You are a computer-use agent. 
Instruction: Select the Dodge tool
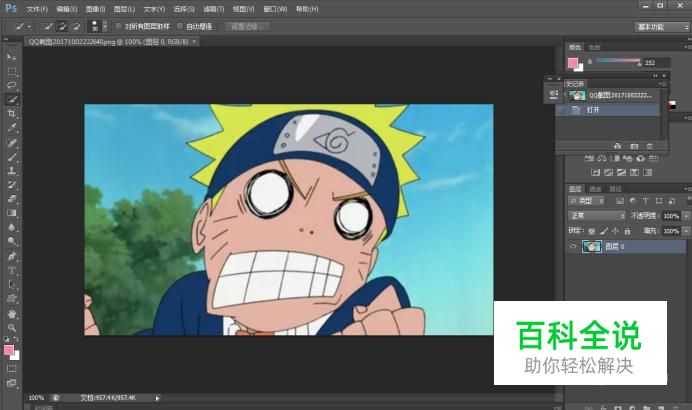click(x=11, y=241)
